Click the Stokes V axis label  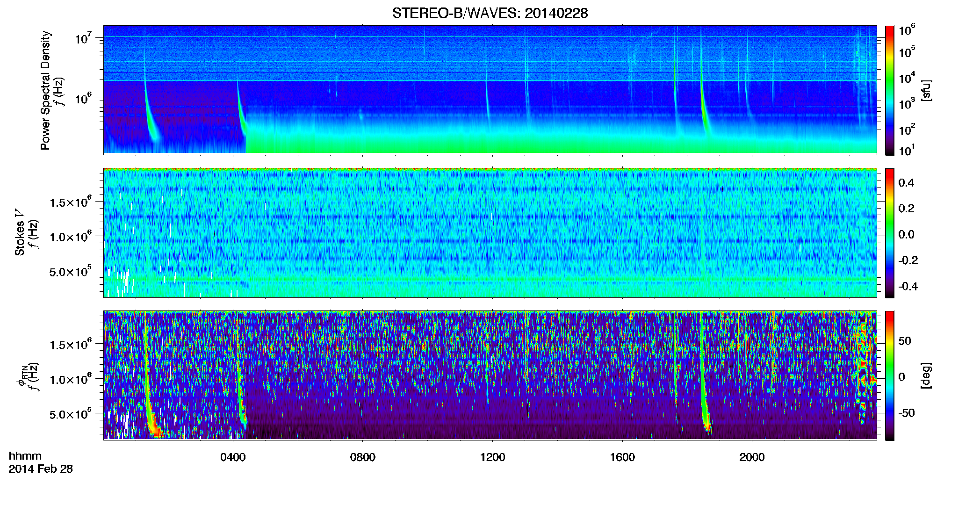(20, 232)
